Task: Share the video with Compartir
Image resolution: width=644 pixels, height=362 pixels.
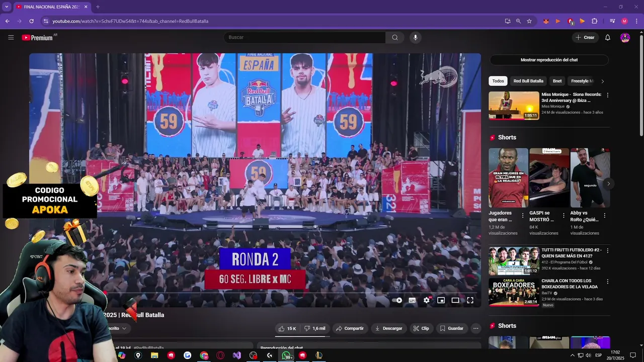Action: click(350, 328)
